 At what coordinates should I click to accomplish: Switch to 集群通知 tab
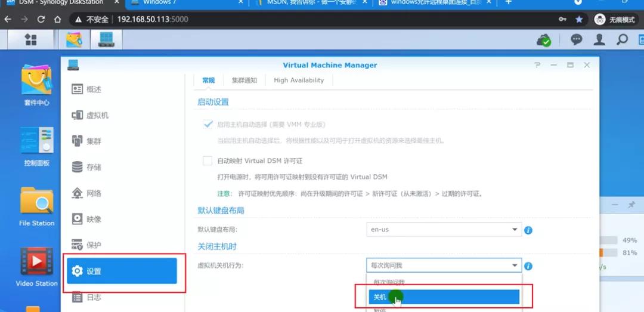tap(244, 81)
